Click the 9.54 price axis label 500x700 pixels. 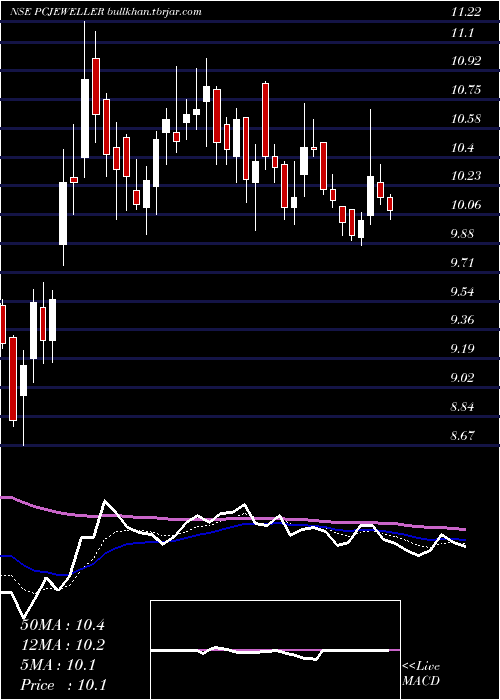pos(463,292)
